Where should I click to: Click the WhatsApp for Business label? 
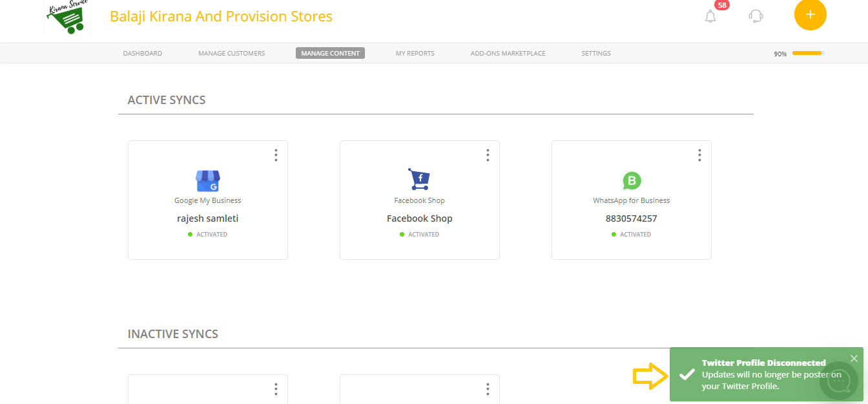click(x=632, y=200)
